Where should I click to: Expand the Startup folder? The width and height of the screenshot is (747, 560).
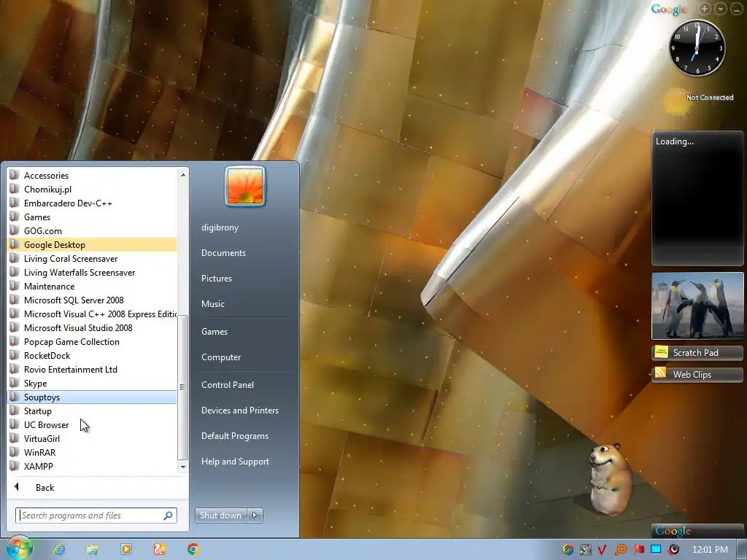coord(92,411)
